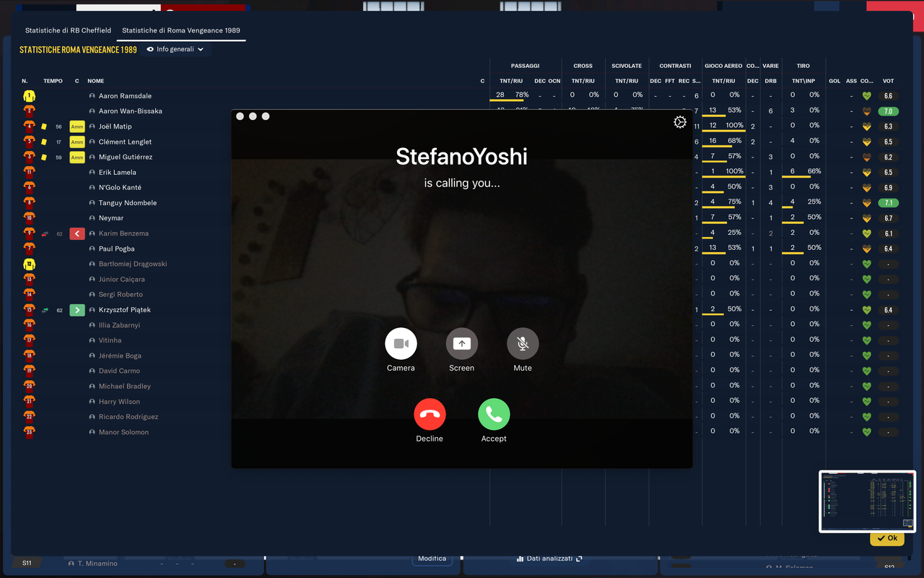The height and width of the screenshot is (578, 924).
Task: Click the Amm badge for Miguel Gutiérrez
Action: pyautogui.click(x=77, y=157)
